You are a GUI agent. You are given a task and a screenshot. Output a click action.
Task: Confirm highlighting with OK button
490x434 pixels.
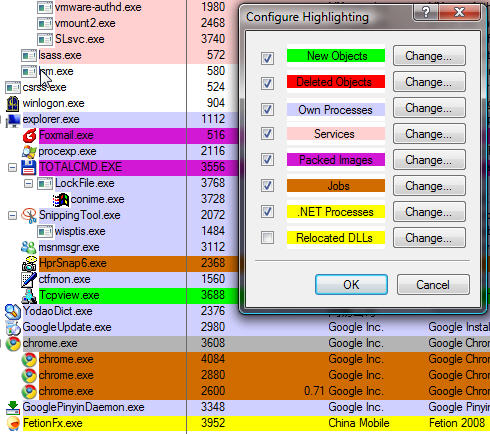pyautogui.click(x=351, y=285)
